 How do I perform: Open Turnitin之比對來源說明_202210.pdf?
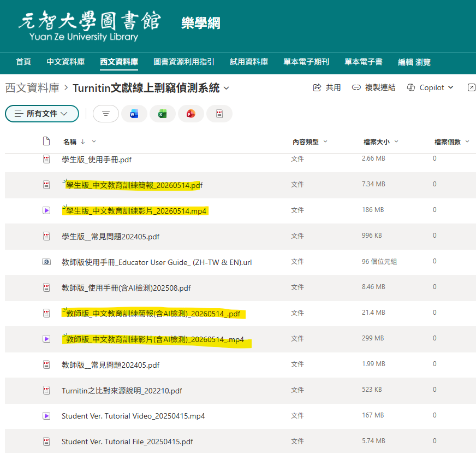pos(122,390)
